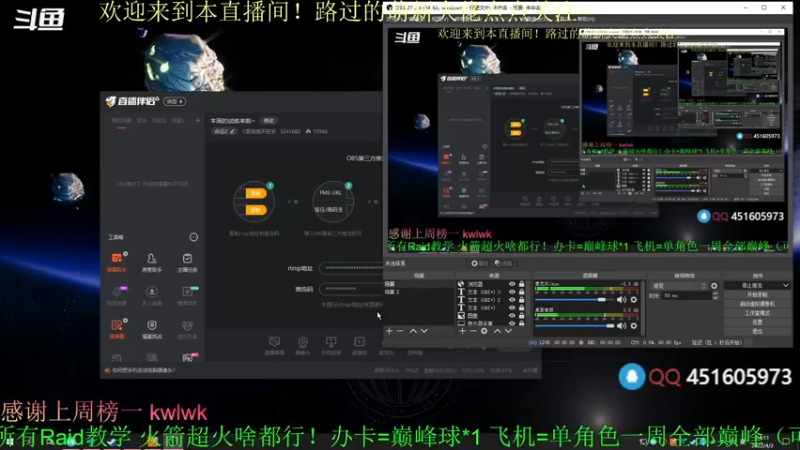This screenshot has height=450, width=800.
Task: Open 设置 from OBS Controls
Action: pyautogui.click(x=757, y=322)
